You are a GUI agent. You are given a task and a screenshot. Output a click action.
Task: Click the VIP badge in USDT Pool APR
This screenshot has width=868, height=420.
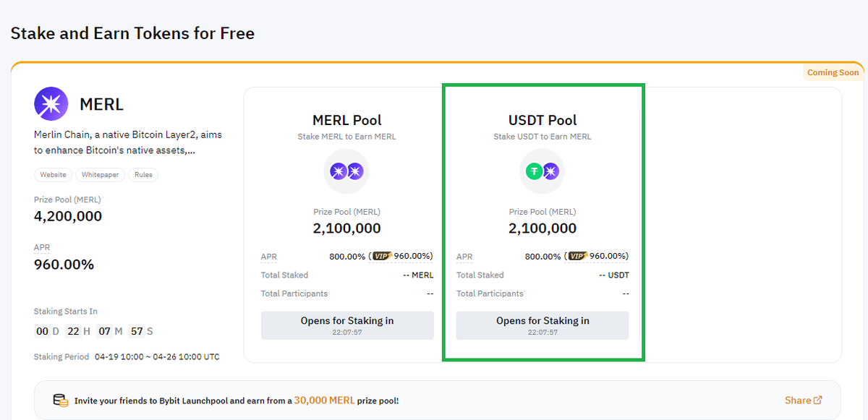pos(578,256)
